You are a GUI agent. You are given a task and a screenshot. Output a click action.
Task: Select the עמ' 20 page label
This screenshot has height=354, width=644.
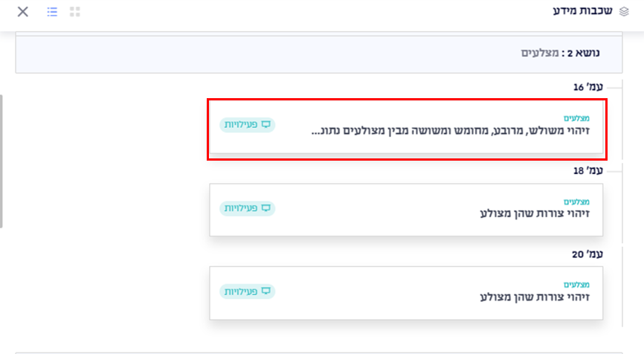pyautogui.click(x=588, y=254)
